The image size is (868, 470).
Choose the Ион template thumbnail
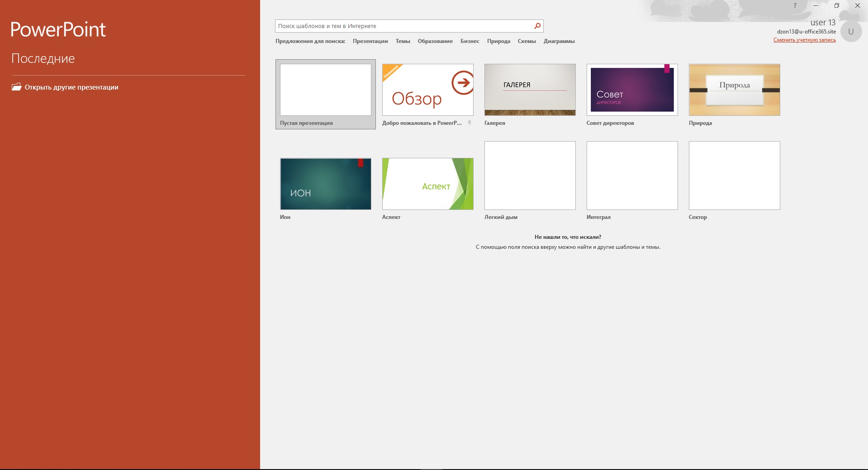click(x=326, y=184)
